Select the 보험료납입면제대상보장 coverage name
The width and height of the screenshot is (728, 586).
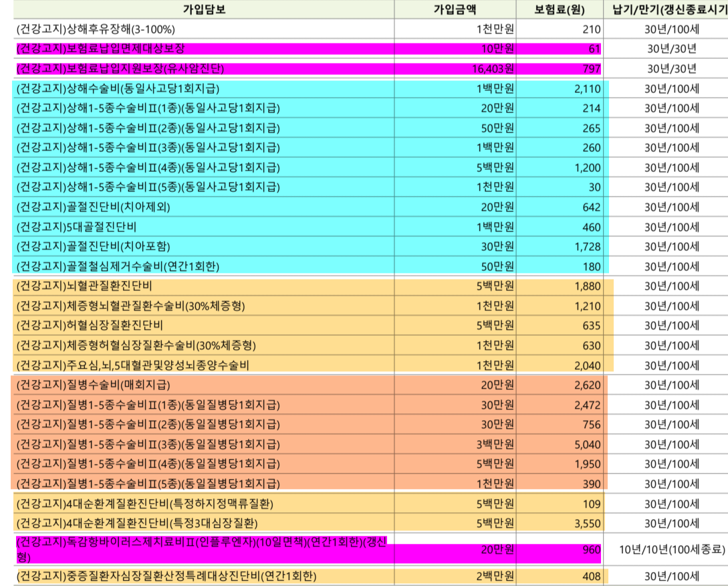coord(101,49)
